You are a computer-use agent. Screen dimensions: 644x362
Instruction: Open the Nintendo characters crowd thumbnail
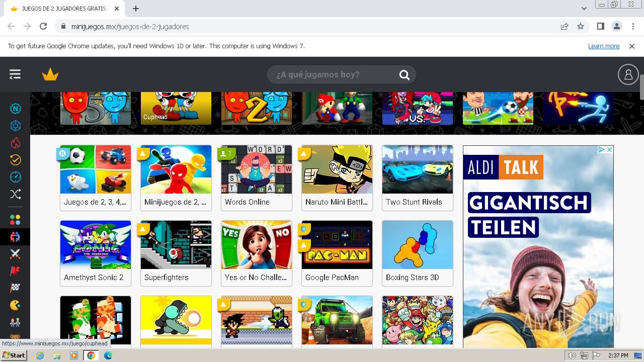(418, 321)
